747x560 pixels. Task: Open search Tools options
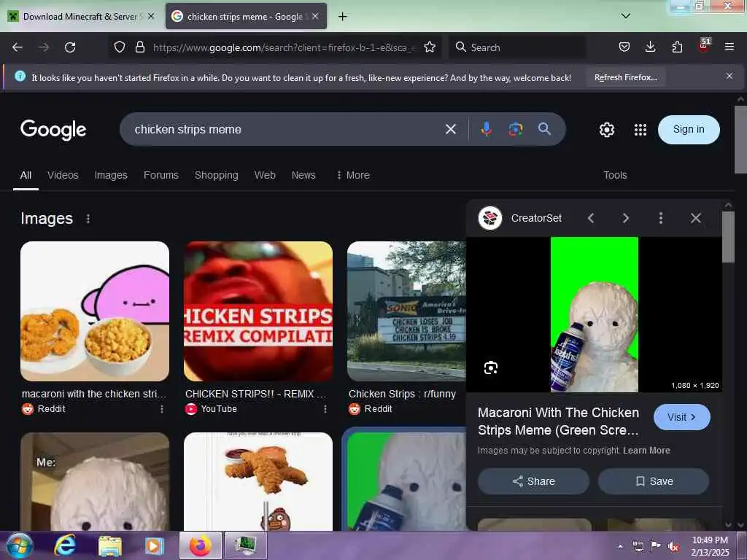(615, 175)
